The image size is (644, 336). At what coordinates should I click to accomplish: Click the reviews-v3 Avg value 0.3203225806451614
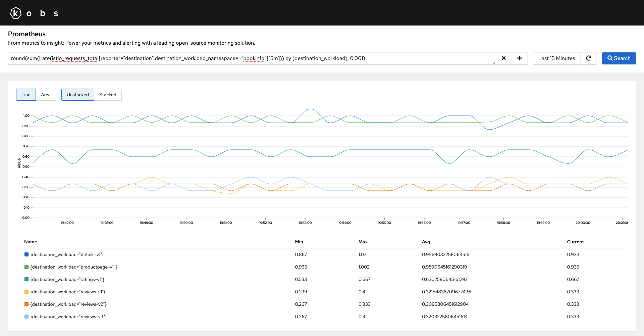point(445,317)
